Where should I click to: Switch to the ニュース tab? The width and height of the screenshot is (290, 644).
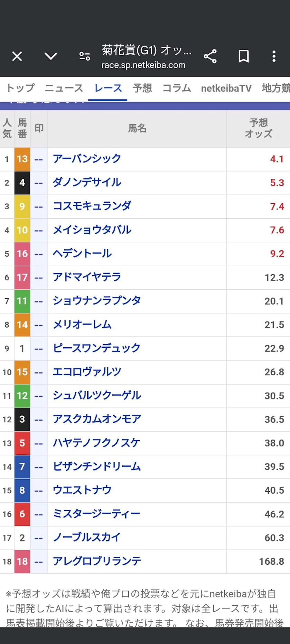64,88
